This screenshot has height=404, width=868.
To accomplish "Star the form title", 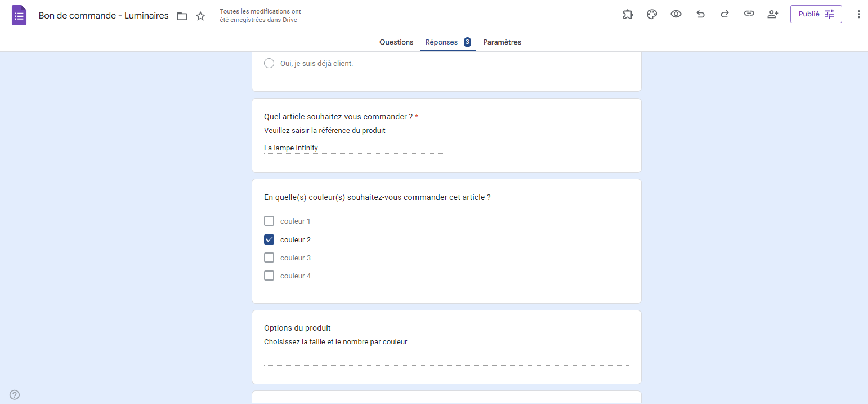I will tap(200, 16).
